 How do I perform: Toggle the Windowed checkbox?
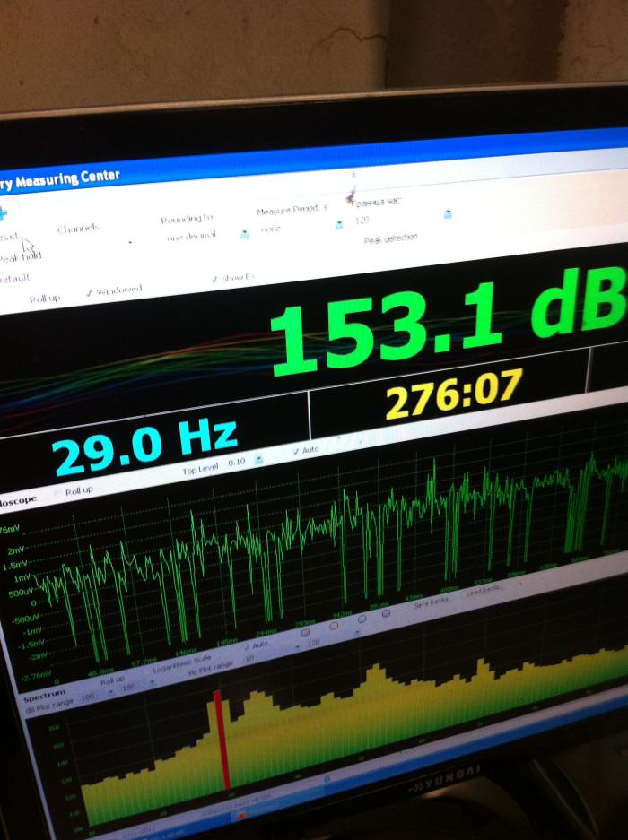(89, 293)
